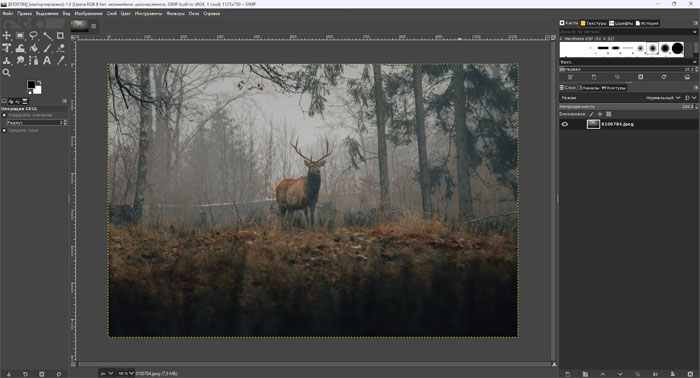Select the Warp Transform tool
This screenshot has width=700, height=378.
coord(20,48)
